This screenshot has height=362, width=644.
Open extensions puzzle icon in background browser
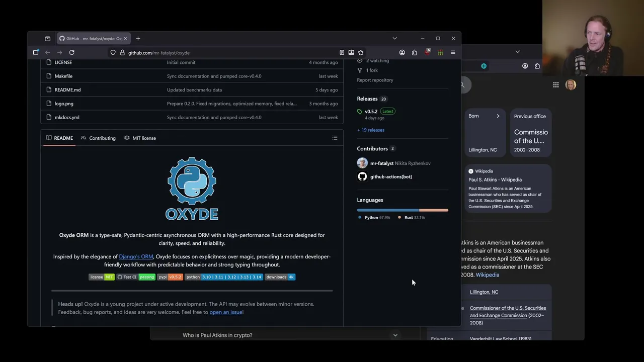coord(537,66)
